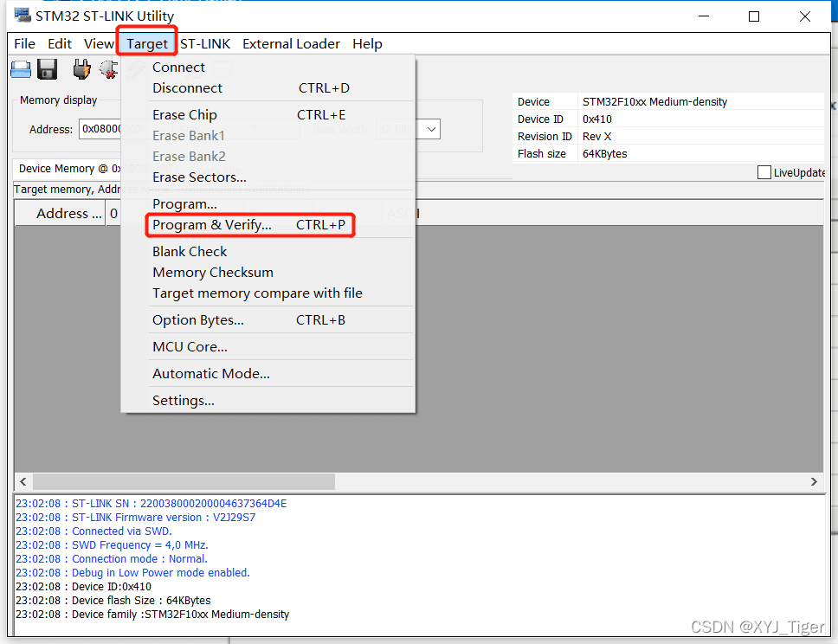Open Automatic Mode... menu entry
This screenshot has height=644, width=838.
[x=268, y=374]
